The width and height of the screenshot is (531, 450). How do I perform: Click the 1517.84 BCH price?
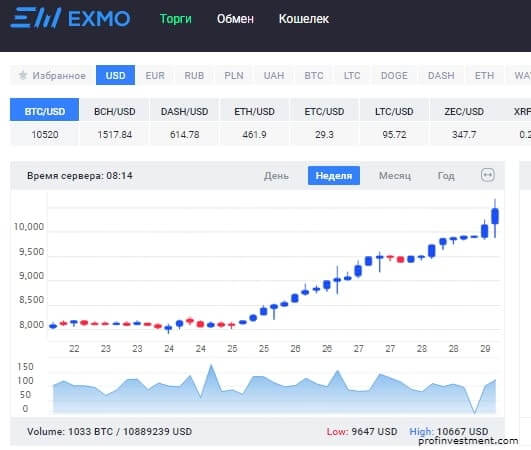pyautogui.click(x=115, y=135)
